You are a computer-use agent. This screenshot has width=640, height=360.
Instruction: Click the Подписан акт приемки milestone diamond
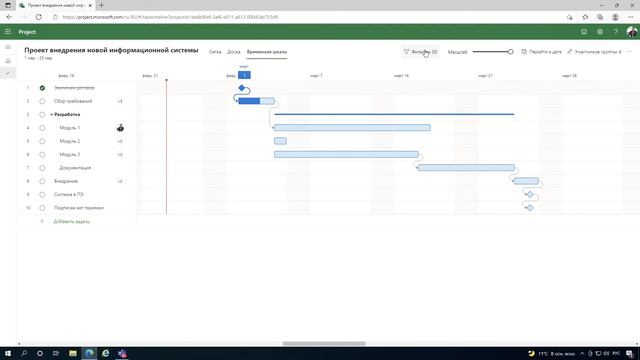530,208
